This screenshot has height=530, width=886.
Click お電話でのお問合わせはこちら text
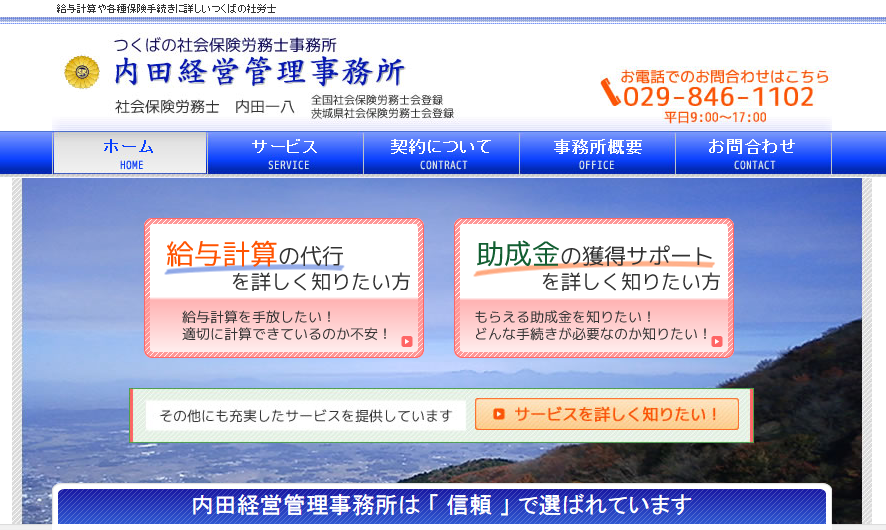click(x=724, y=76)
